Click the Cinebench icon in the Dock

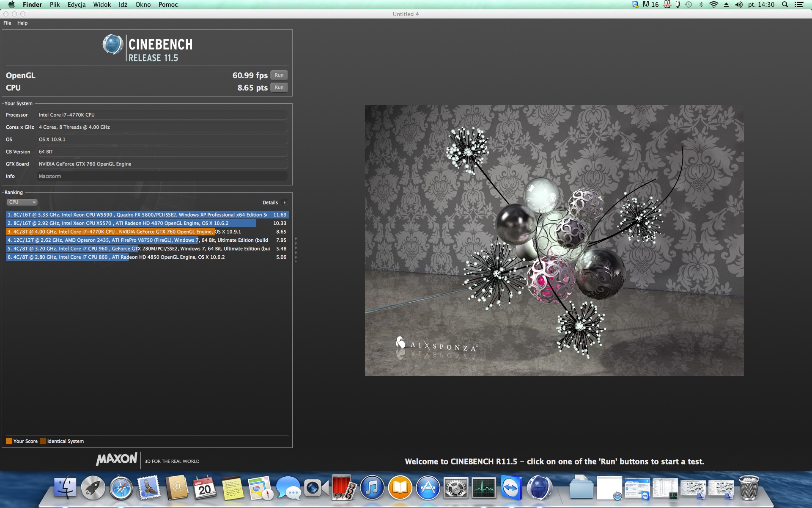[540, 488]
